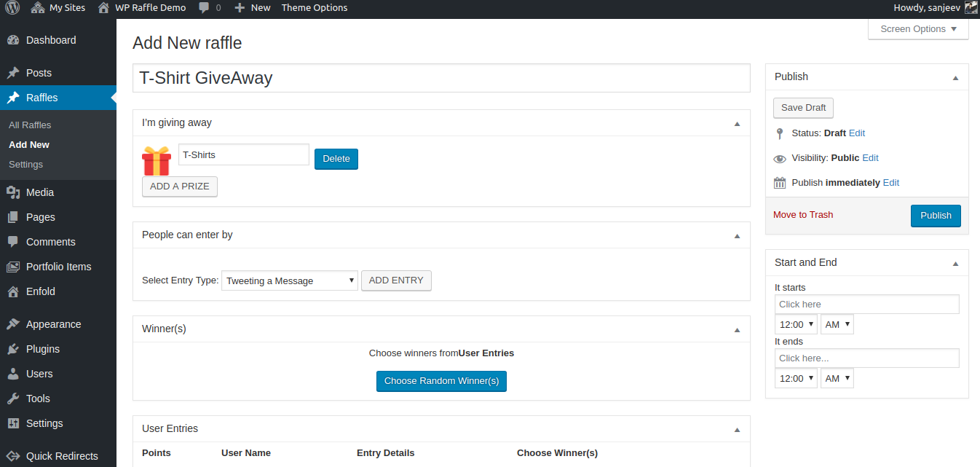Click the Publish calendar icon
This screenshot has height=467, width=980.
pyautogui.click(x=780, y=183)
